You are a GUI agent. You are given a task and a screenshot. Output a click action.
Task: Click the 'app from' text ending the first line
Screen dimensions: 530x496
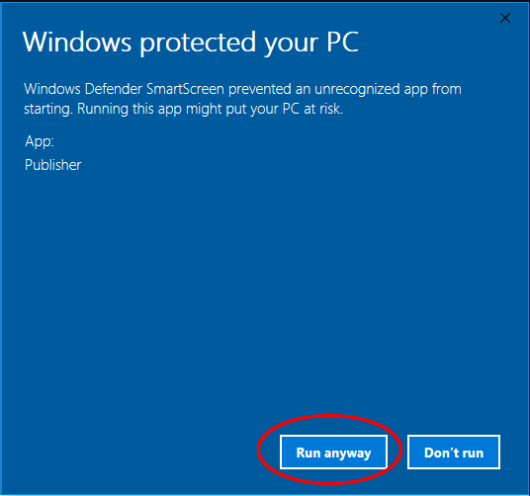433,90
